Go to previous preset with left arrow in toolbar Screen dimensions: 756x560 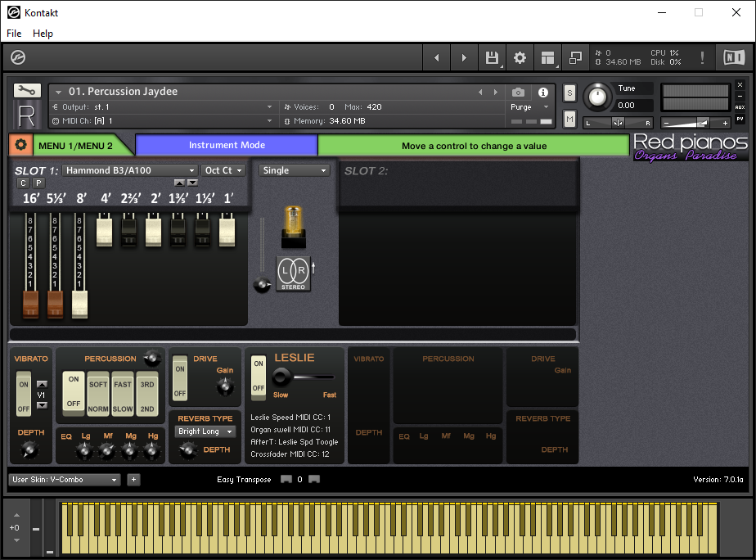tap(436, 58)
